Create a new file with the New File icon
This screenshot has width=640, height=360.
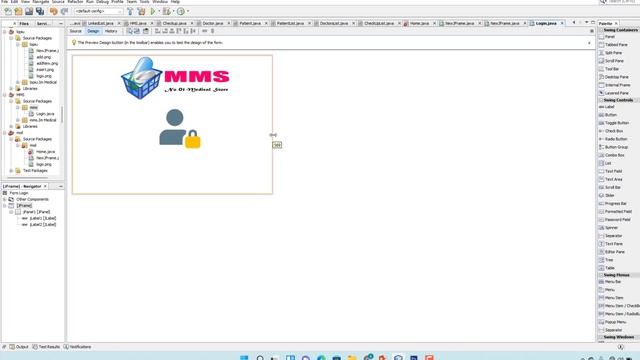coord(8,11)
